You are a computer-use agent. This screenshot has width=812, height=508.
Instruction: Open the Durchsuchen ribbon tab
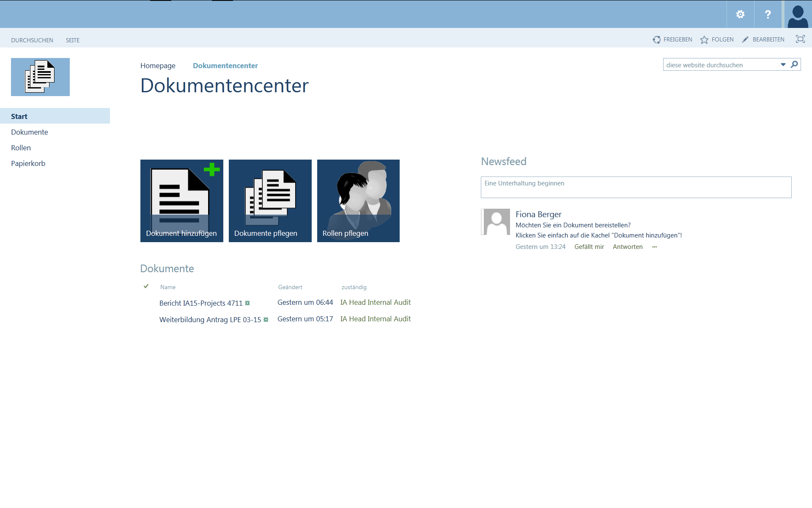32,40
